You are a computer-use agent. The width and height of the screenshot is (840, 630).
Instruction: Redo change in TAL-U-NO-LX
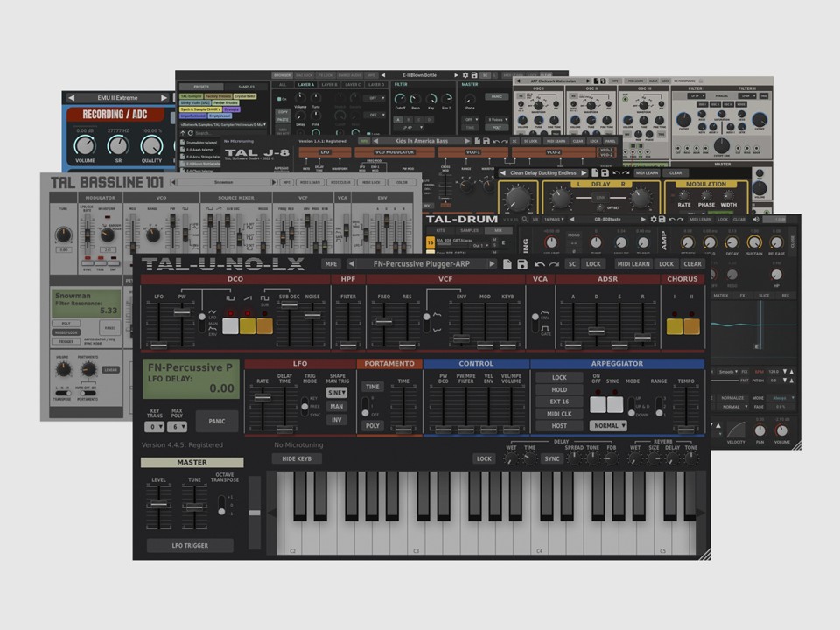click(554, 264)
